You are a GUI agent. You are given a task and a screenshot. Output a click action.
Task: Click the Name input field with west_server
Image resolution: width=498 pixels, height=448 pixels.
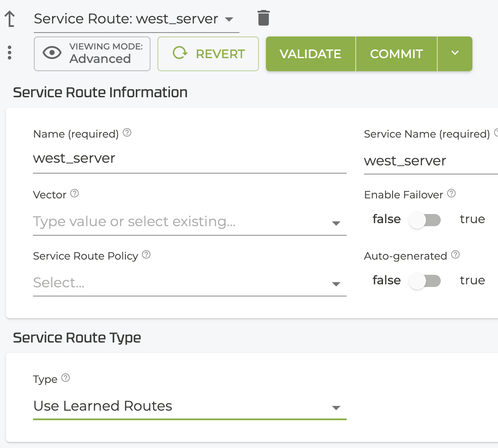[x=189, y=158]
